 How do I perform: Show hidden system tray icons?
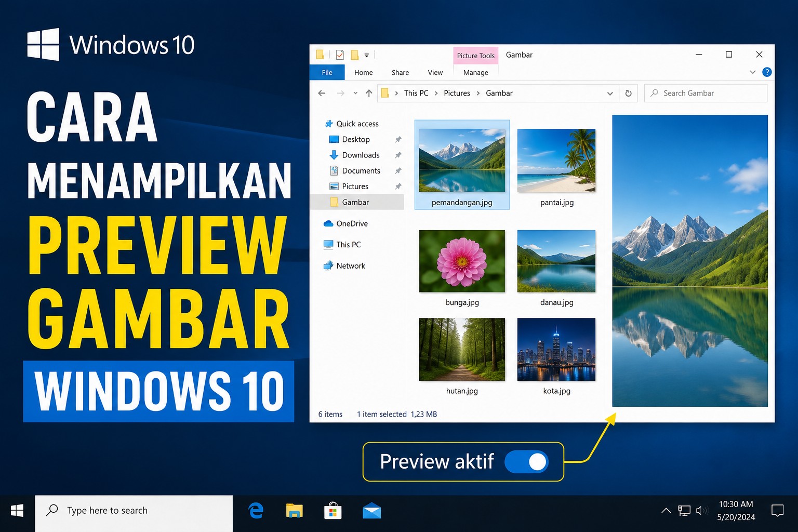click(x=666, y=511)
